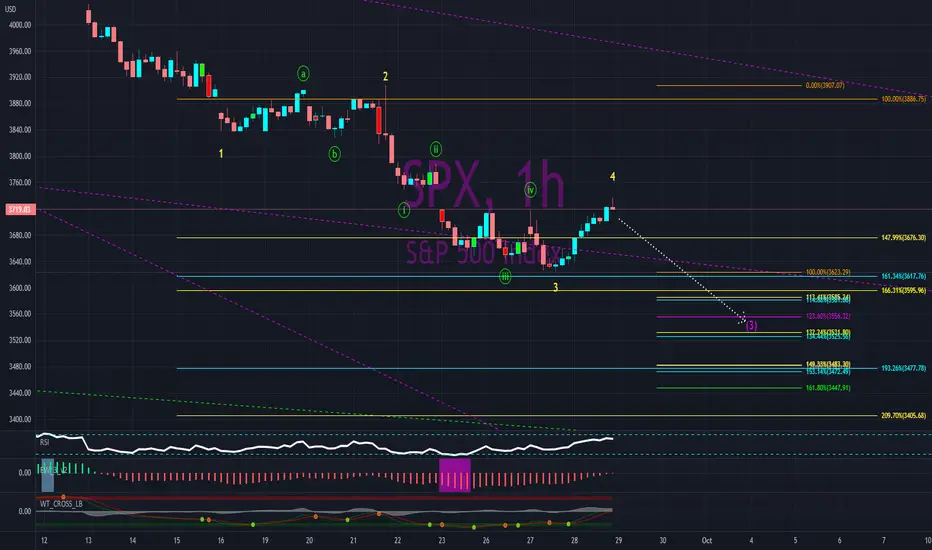Click date 28 on the time axis

click(x=574, y=540)
